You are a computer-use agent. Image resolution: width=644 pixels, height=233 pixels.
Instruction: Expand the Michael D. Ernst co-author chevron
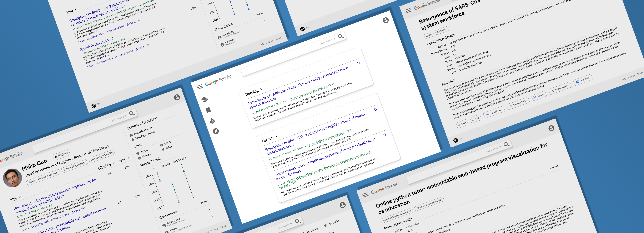pyautogui.click(x=210, y=209)
